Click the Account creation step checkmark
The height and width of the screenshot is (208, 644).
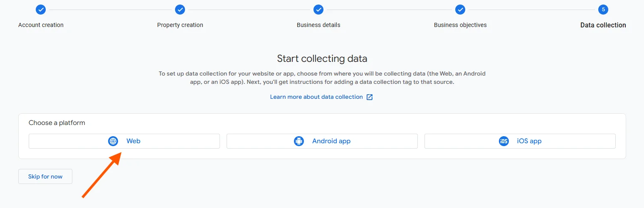41,10
